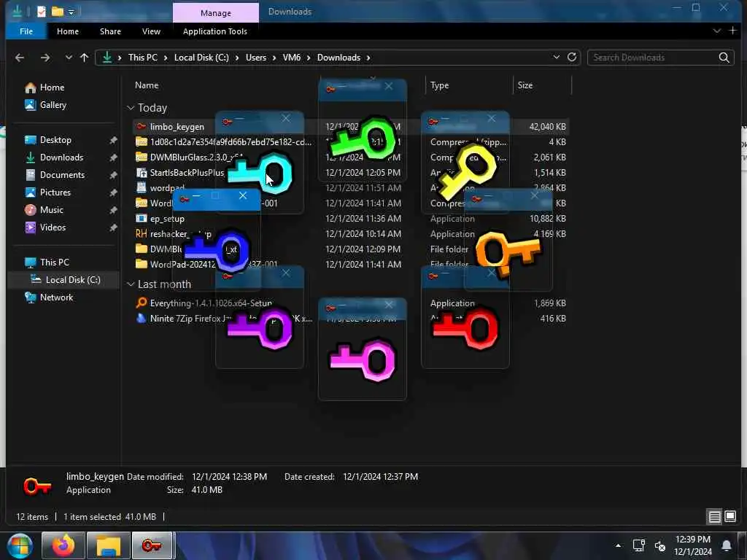Image resolution: width=747 pixels, height=560 pixels.
Task: Click the orange key popup window
Action: click(x=508, y=241)
